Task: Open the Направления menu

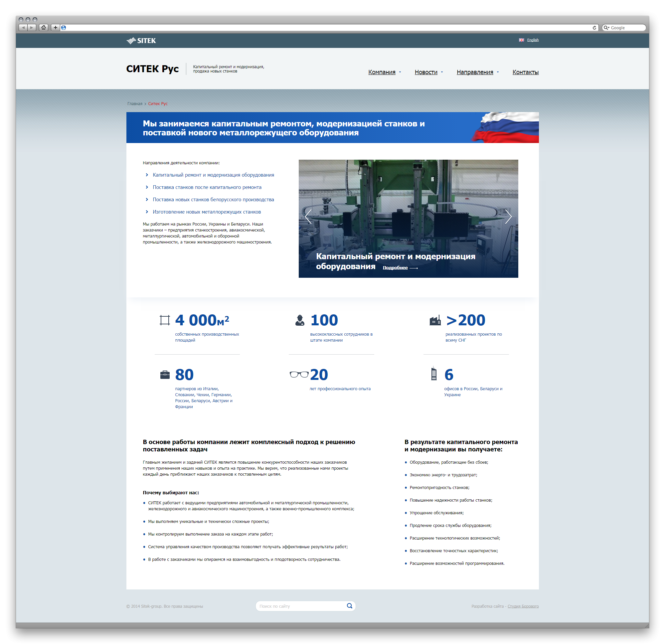Action: pos(475,72)
